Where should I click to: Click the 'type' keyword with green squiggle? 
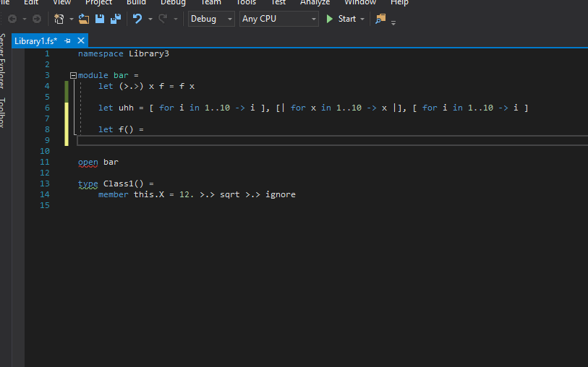pyautogui.click(x=88, y=184)
